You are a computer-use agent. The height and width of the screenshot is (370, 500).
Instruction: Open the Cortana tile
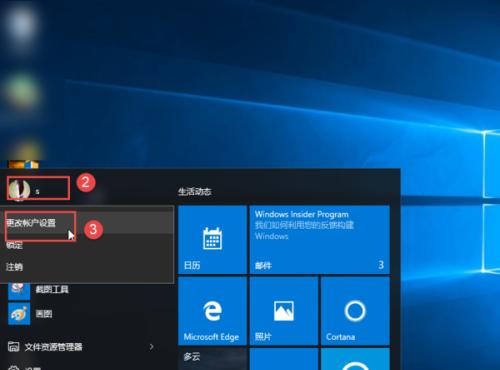355,311
